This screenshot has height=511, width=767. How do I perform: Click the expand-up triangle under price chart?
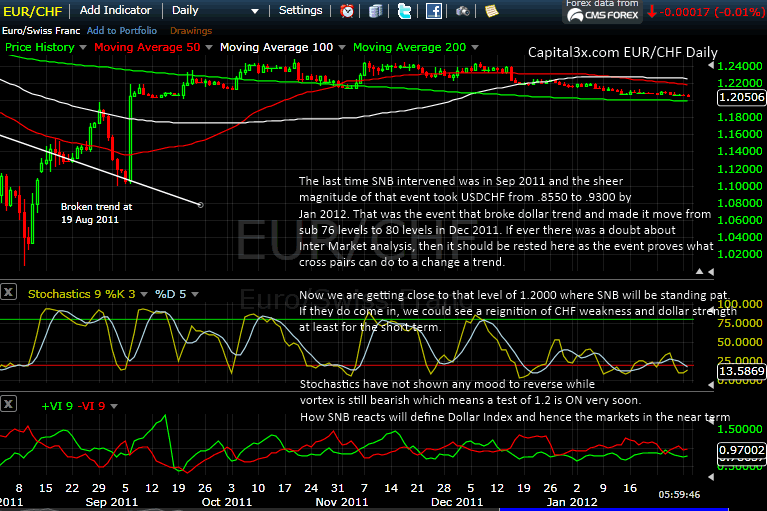coord(699,271)
